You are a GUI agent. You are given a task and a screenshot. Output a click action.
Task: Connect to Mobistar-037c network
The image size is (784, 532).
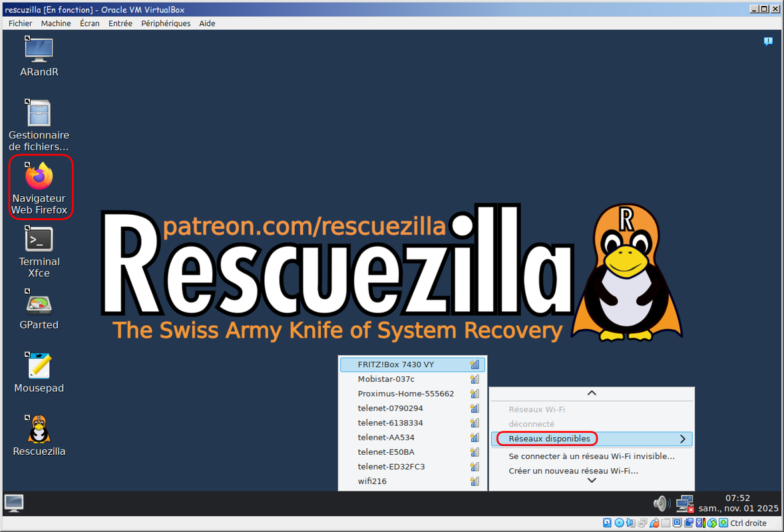413,379
